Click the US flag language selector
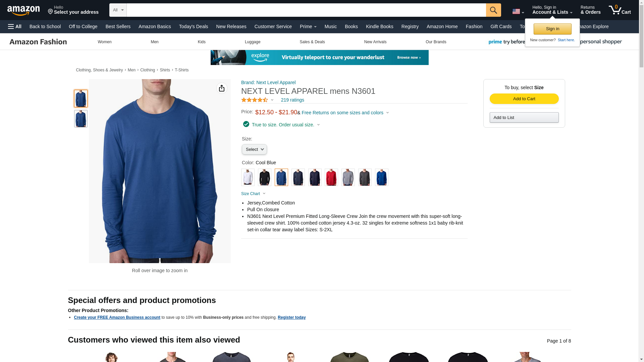 (x=518, y=11)
